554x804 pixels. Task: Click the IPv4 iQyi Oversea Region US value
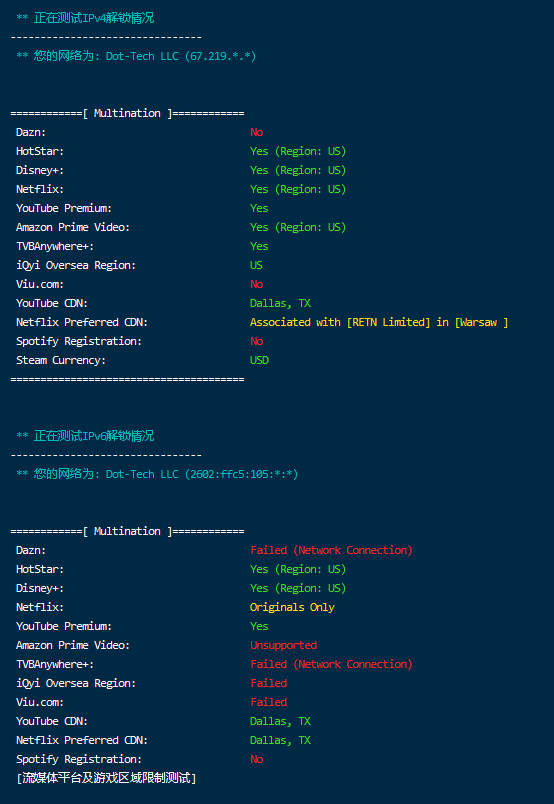coord(256,265)
